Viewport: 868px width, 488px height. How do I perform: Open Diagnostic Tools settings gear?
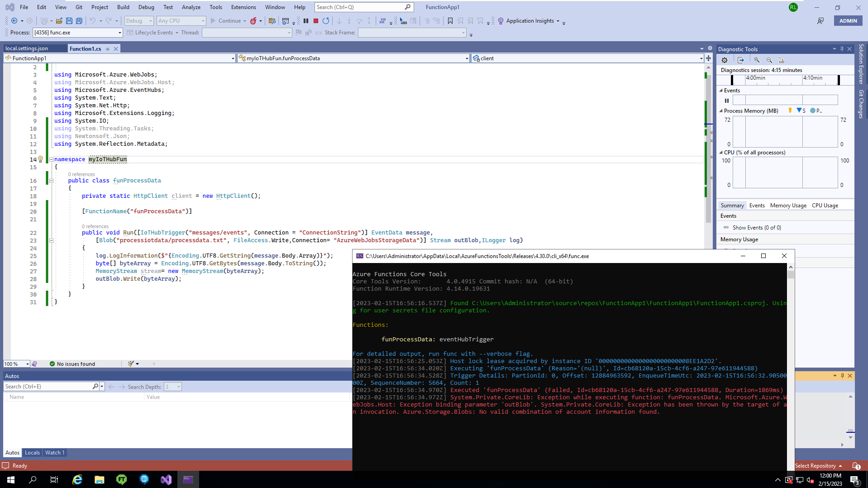pos(725,59)
